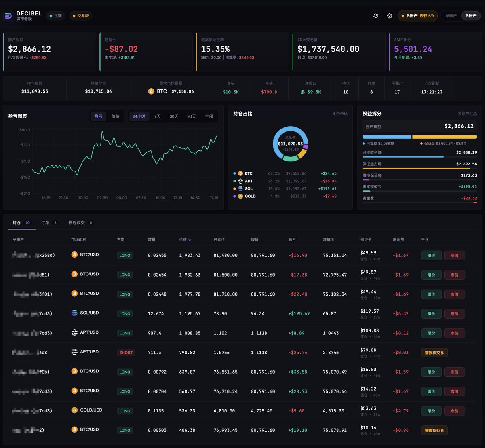Click the 15.35% margin rate value
The width and height of the screenshot is (485, 448).
(x=215, y=49)
